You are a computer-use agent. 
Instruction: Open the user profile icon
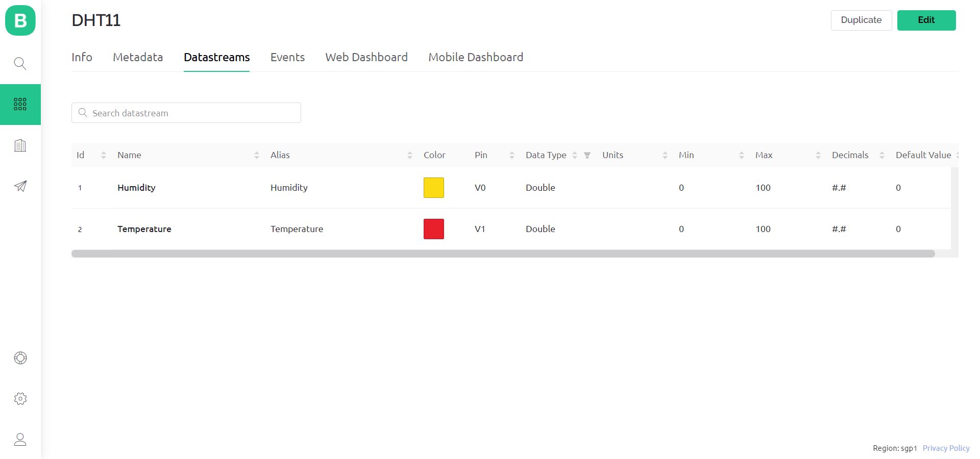(20, 440)
